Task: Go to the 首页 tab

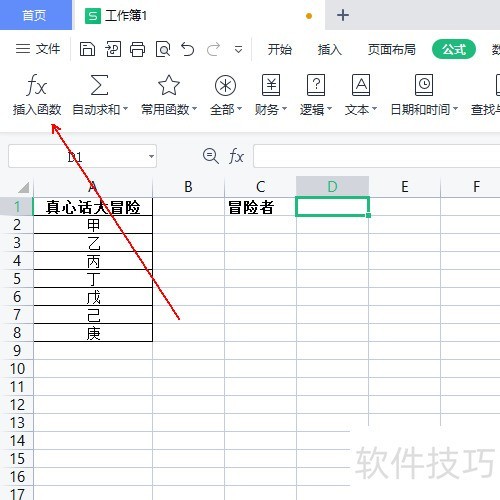Action: pos(34,15)
